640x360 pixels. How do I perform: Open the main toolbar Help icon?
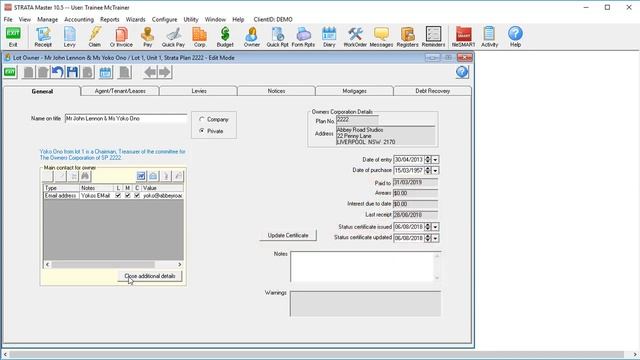click(x=516, y=37)
